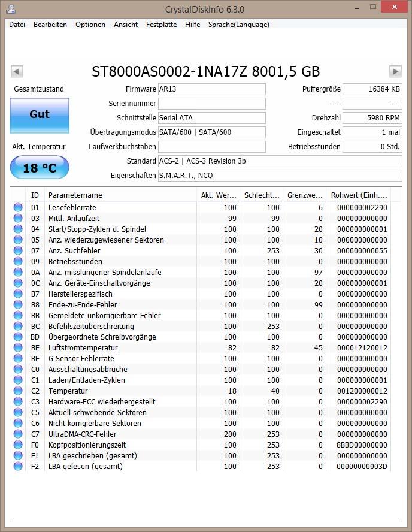Screen dimensions: 412x532
Task: Click the empty Laufwerkbuchstaben field
Action: pos(212,147)
